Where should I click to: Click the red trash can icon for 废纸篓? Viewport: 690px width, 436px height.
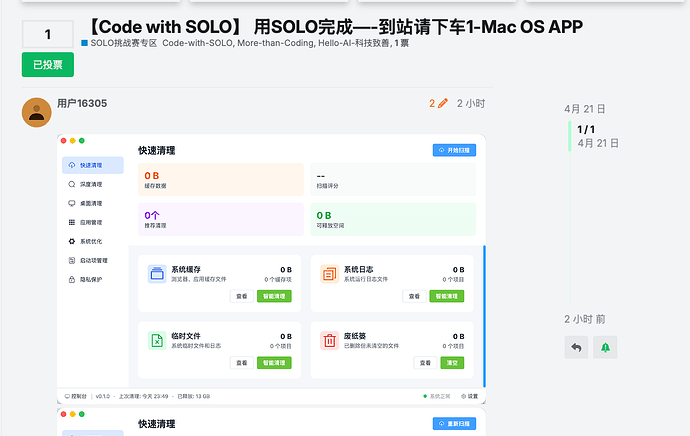[x=329, y=341]
